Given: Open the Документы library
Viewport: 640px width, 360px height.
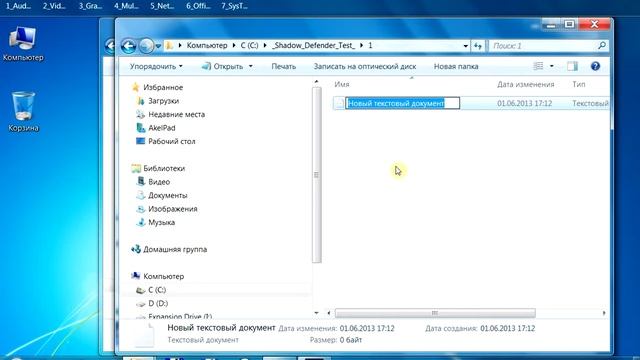Looking at the screenshot, I should [167, 195].
